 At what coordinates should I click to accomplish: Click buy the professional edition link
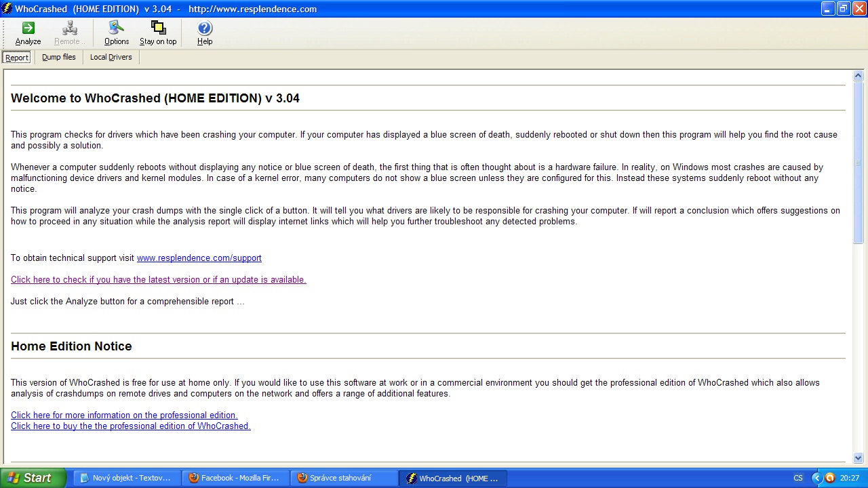(131, 426)
